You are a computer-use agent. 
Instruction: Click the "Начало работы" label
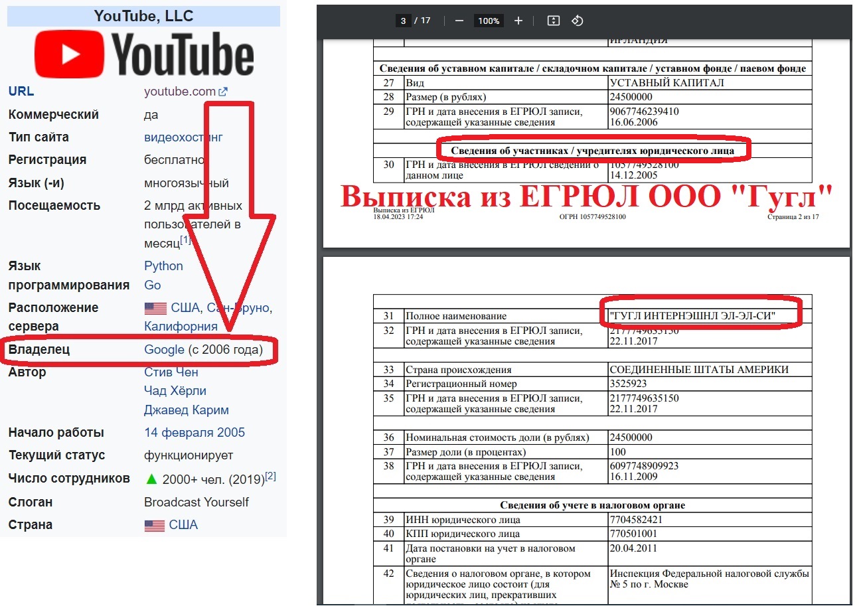click(56, 433)
